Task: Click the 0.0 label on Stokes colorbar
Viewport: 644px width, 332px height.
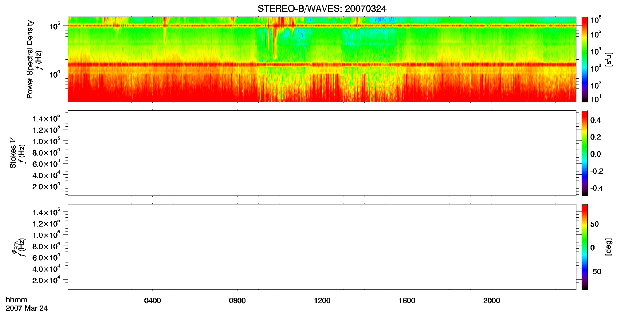Action: pos(595,154)
